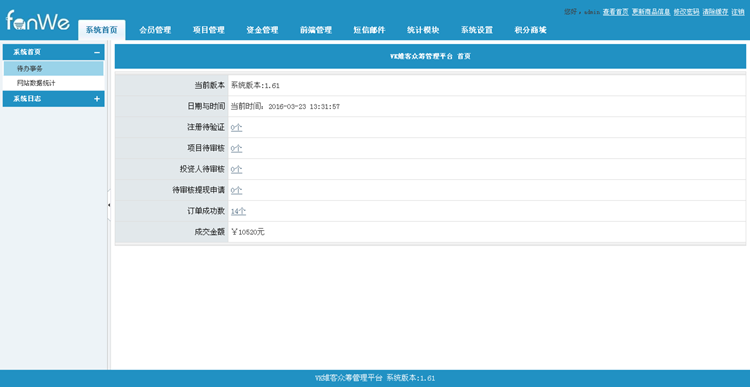This screenshot has height=387, width=750.
Task: Open the 会员管理 tab
Action: [x=155, y=30]
